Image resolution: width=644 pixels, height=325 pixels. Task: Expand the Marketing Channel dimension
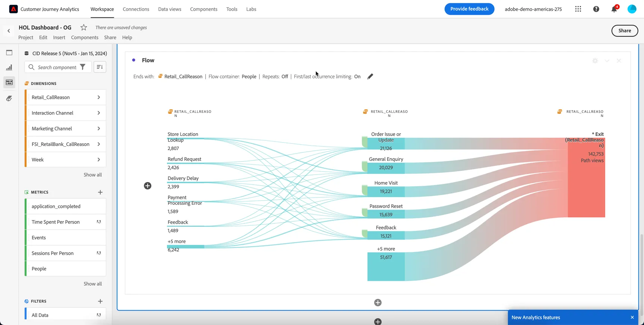[x=99, y=128]
